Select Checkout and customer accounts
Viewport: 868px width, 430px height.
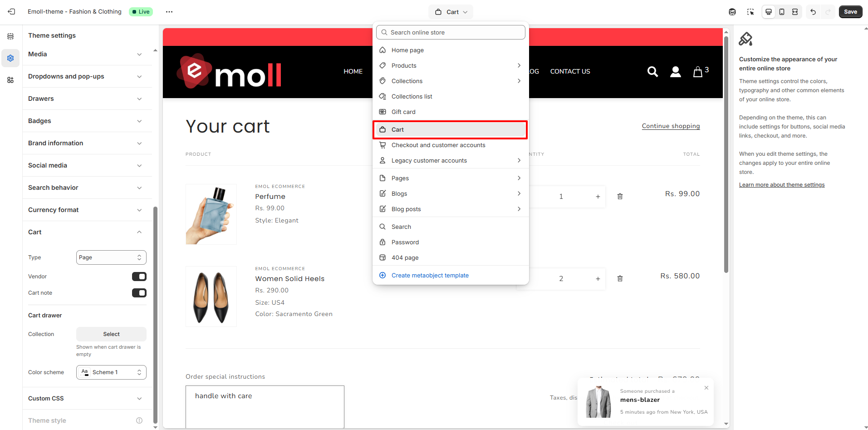(x=451, y=145)
